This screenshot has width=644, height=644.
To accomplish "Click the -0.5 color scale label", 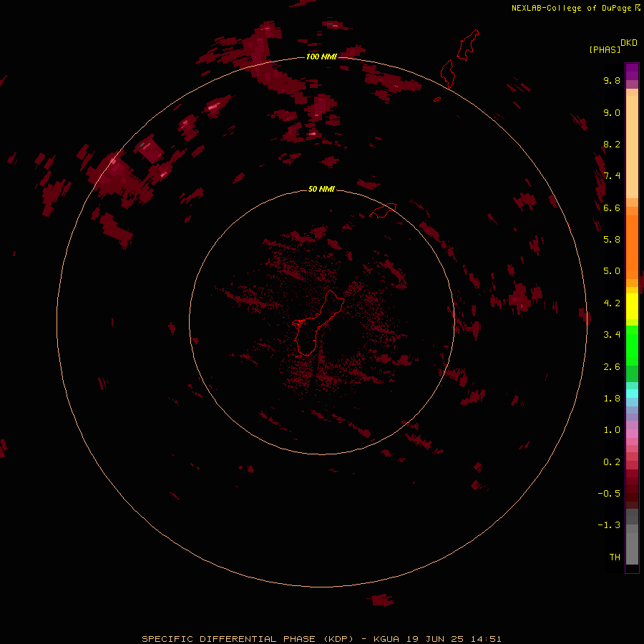I will point(609,494).
